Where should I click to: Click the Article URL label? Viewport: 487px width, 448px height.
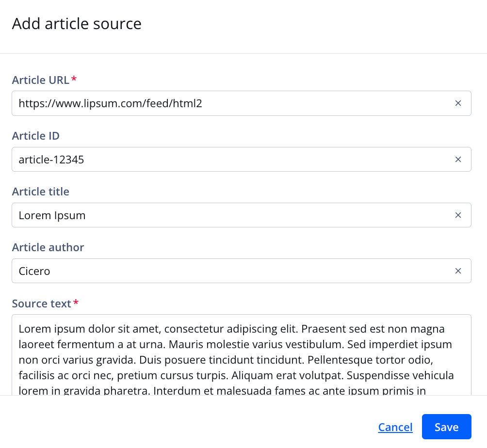tap(40, 80)
